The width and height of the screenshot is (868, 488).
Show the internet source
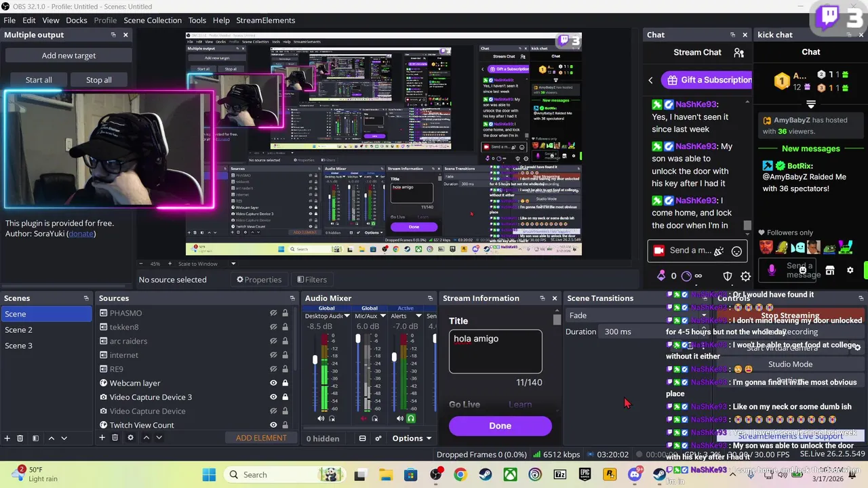(273, 355)
